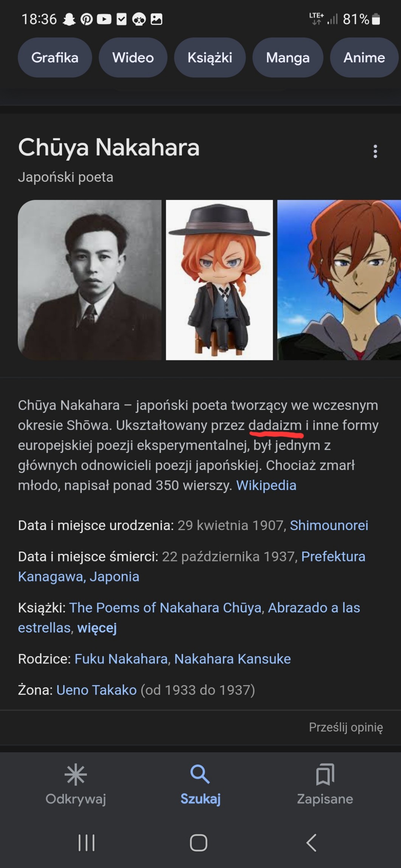Follow the Shimounorei birthplace link
The height and width of the screenshot is (868, 401).
(x=329, y=525)
